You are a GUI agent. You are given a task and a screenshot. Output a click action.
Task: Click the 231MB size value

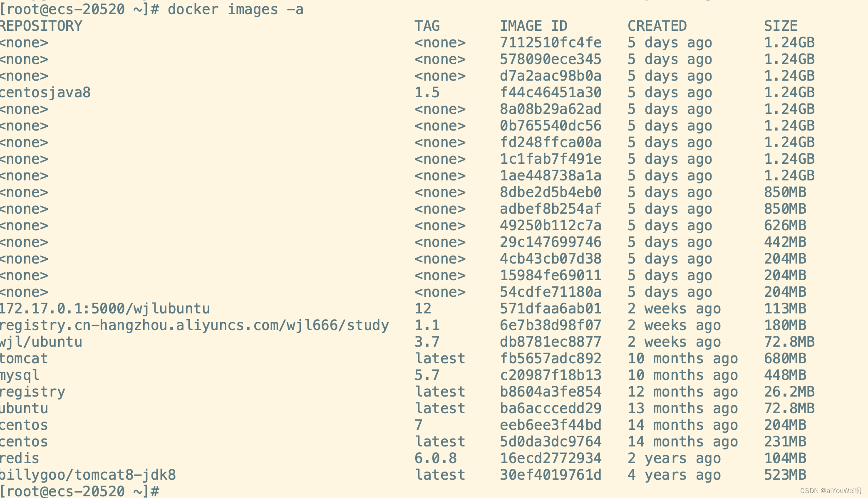pos(785,441)
